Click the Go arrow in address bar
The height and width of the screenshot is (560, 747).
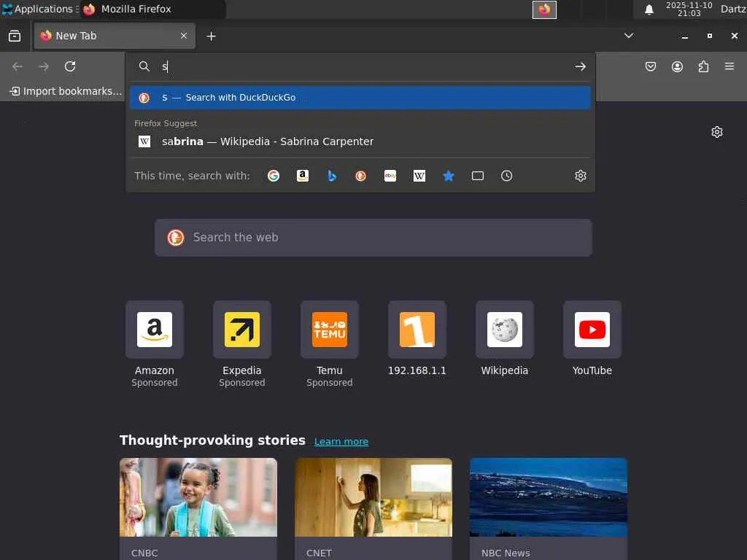[x=580, y=66]
